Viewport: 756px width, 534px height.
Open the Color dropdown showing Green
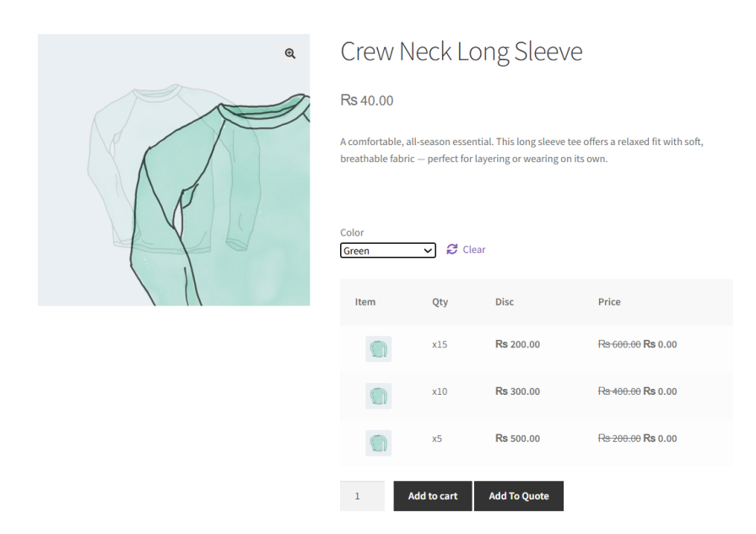(388, 251)
